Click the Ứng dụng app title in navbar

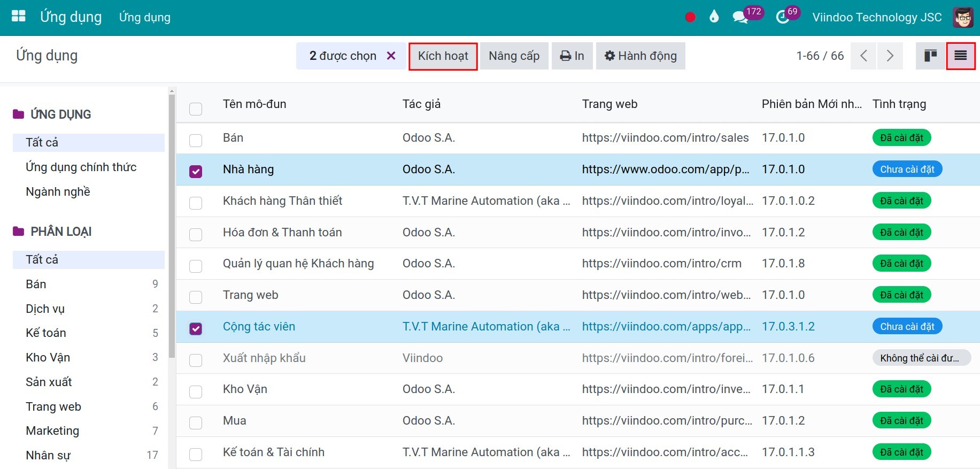pyautogui.click(x=71, y=17)
